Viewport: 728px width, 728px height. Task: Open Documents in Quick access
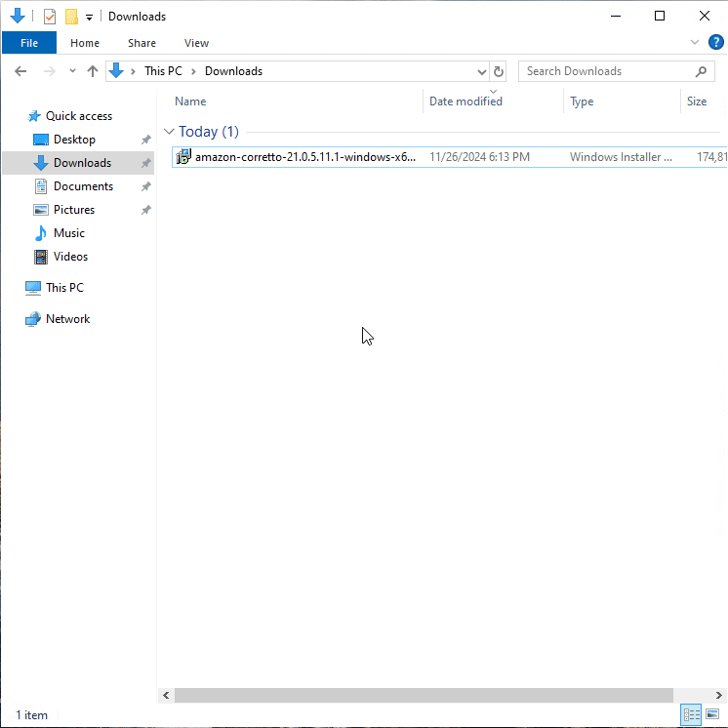pos(83,186)
